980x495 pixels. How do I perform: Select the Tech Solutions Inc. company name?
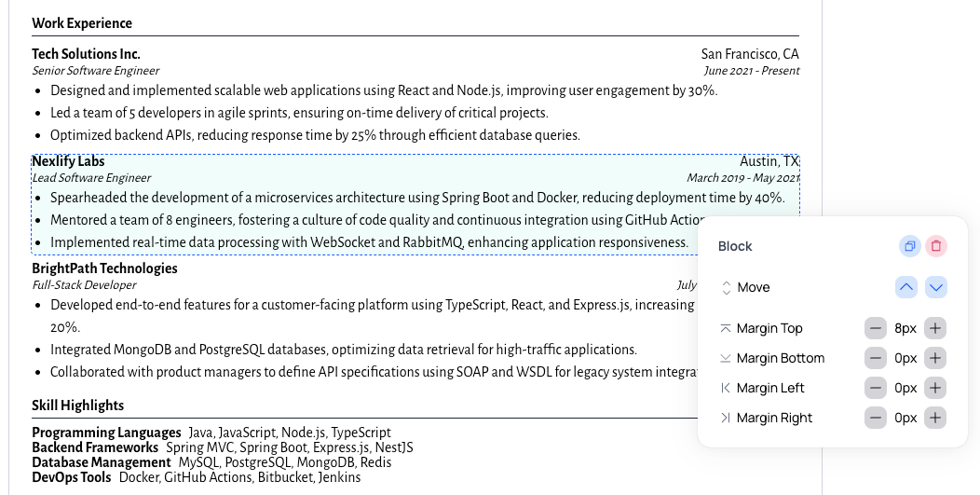pyautogui.click(x=87, y=54)
